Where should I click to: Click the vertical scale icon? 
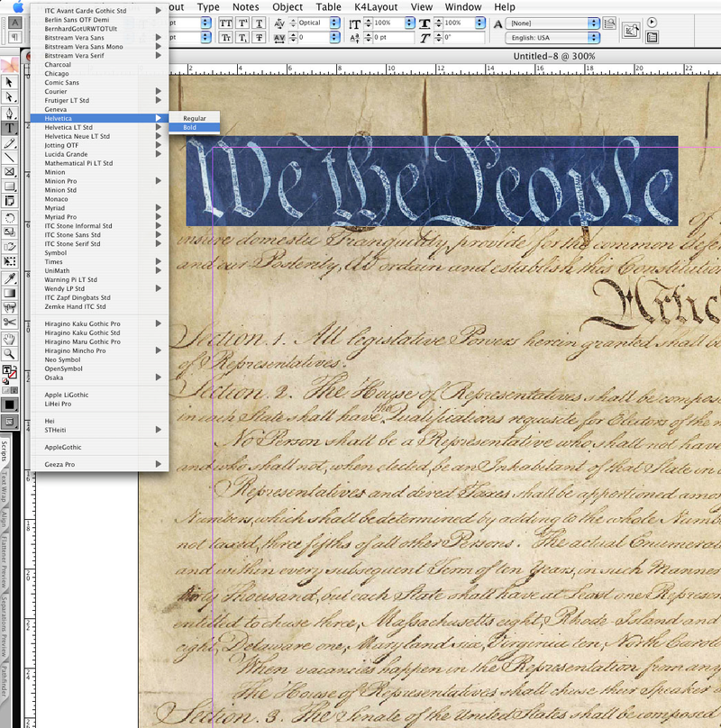[x=354, y=23]
